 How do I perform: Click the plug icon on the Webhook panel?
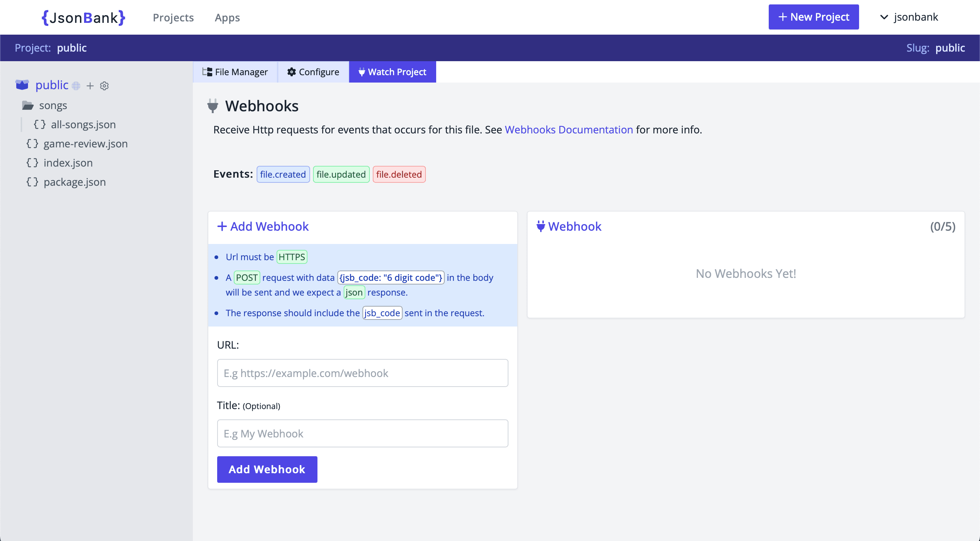pos(541,226)
